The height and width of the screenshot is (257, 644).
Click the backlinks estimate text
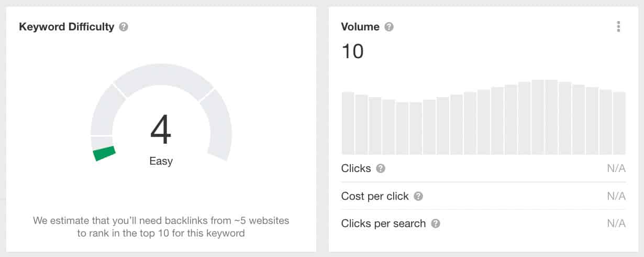click(161, 227)
